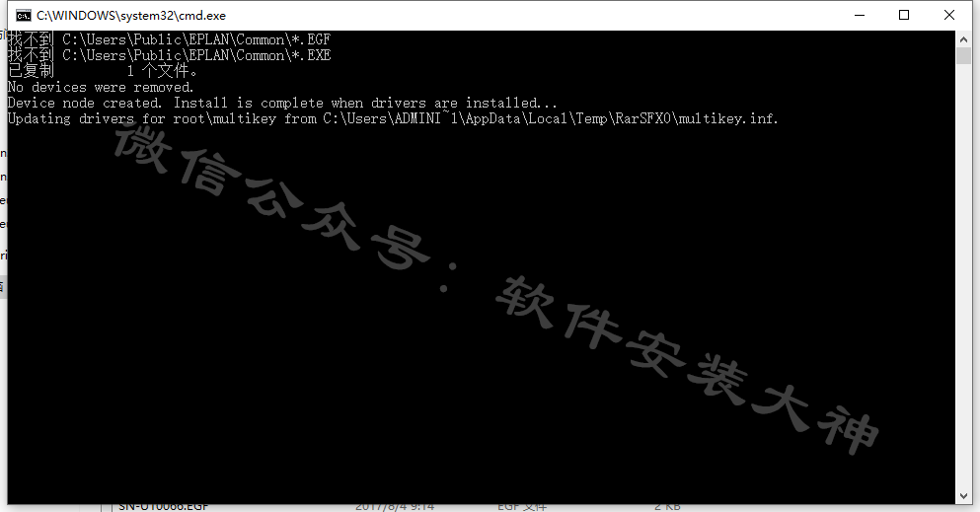Click the 'EGF 文件' type entry
The width and height of the screenshot is (980, 512).
click(522, 506)
